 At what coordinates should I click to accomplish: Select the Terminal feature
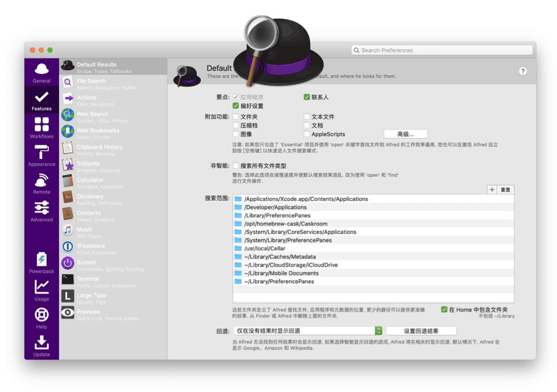113,281
